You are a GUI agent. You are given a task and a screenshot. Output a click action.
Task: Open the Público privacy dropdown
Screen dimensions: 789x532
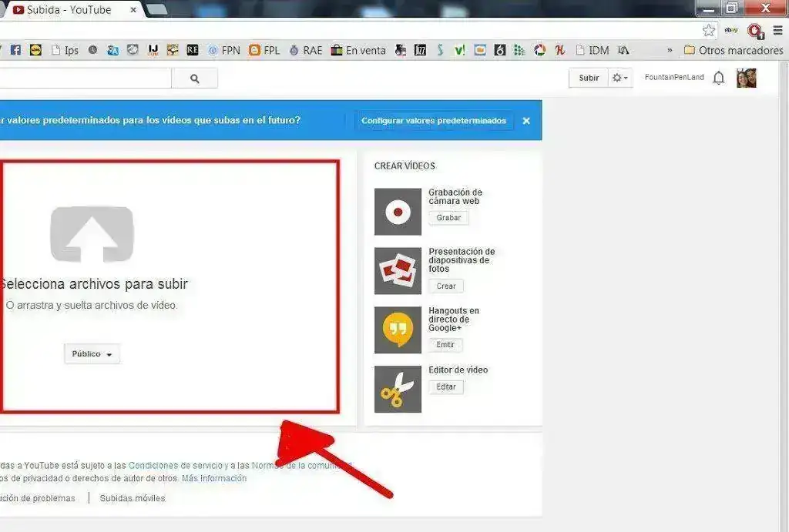point(92,353)
